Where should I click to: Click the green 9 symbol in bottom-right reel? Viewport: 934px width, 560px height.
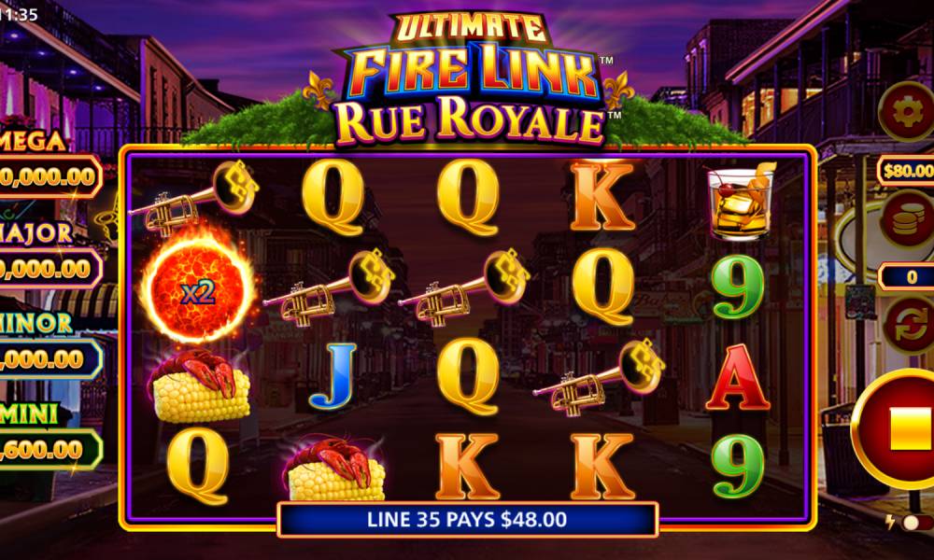(x=738, y=466)
